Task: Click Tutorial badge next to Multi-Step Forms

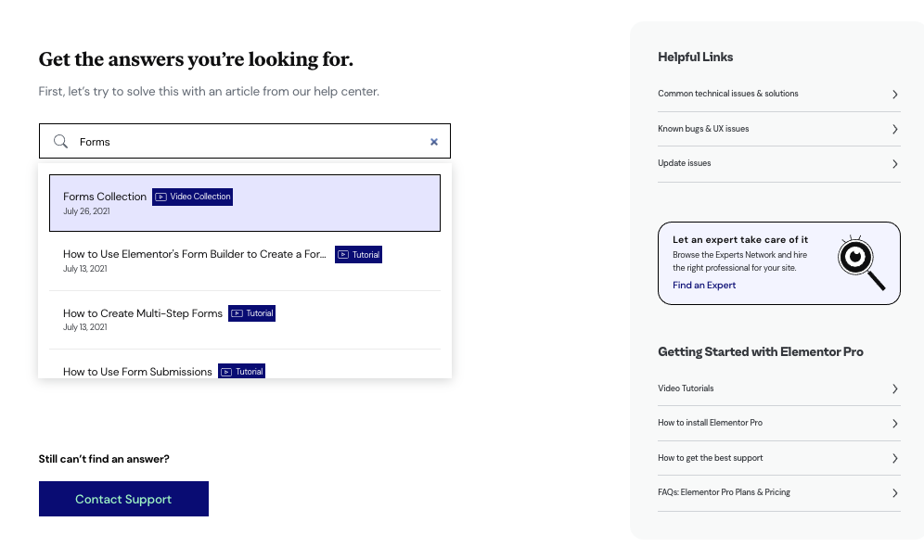Action: pos(251,313)
